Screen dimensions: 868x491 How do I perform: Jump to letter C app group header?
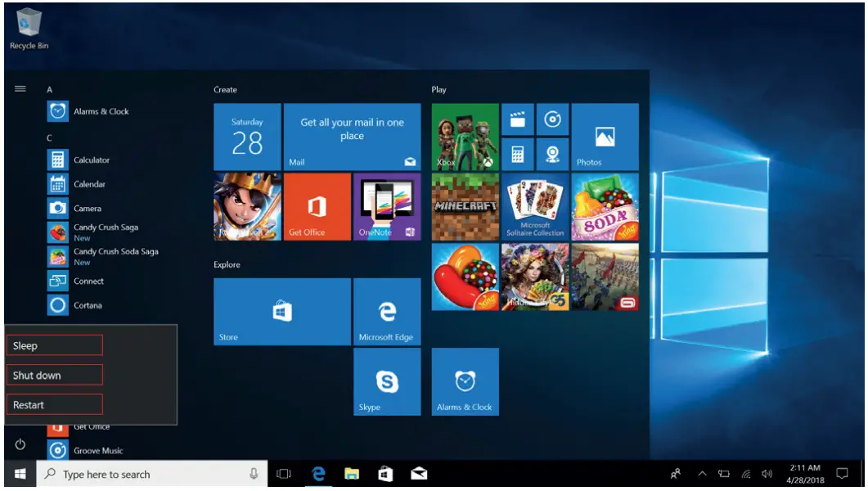coord(50,138)
